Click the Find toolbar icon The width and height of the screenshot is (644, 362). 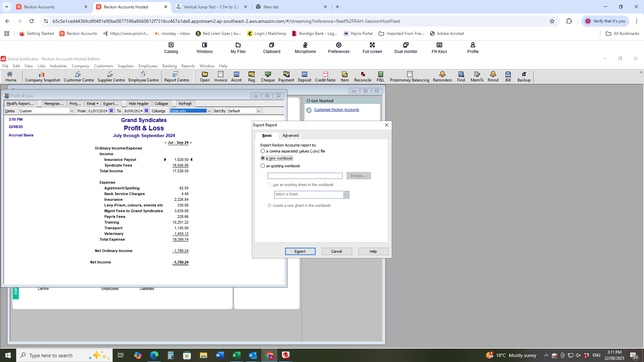[x=461, y=76]
